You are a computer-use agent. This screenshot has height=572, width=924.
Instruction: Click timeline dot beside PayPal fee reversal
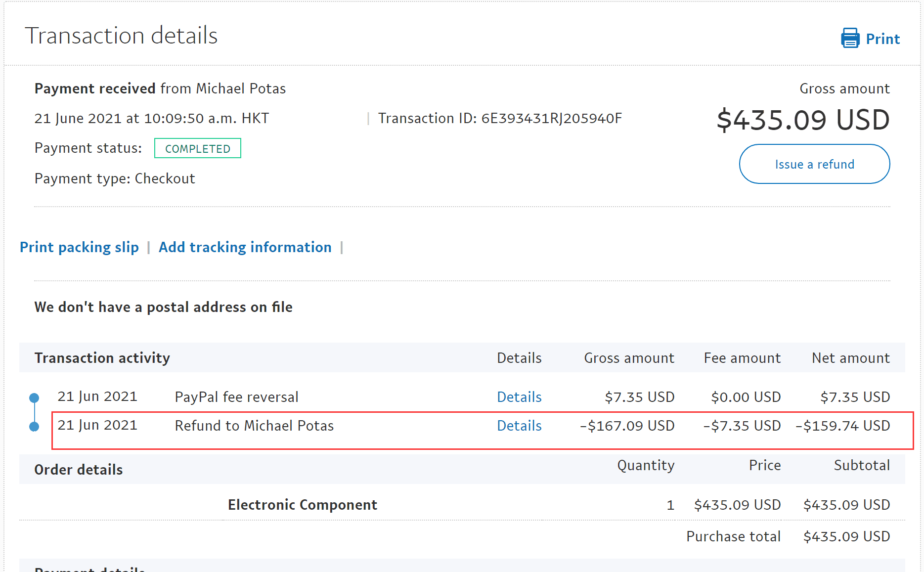[34, 397]
